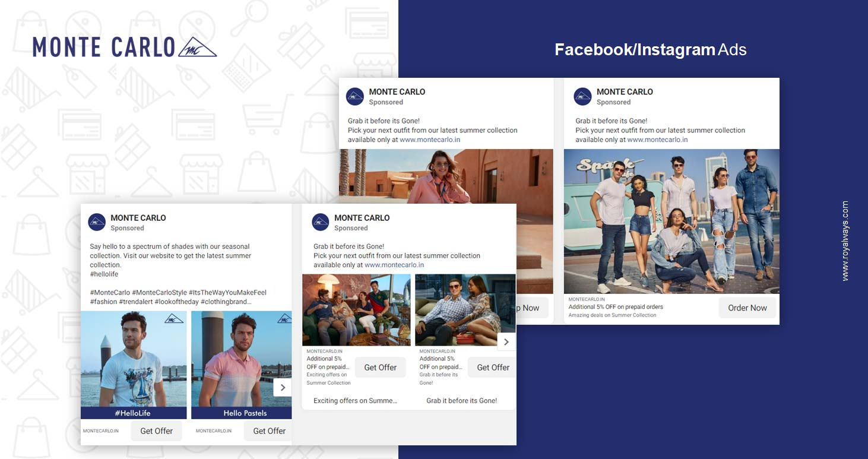This screenshot has width=868, height=459.
Task: Click the avatar of the woman in pink ad
Action: pyautogui.click(x=355, y=96)
